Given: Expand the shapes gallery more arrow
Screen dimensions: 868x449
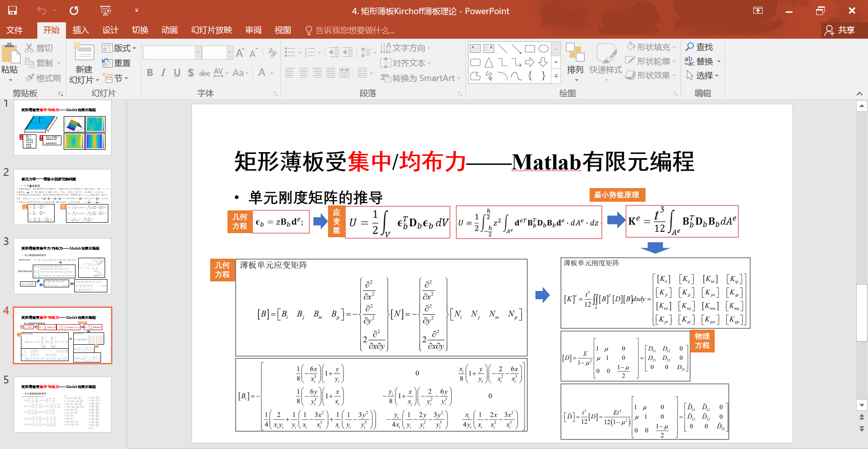Looking at the screenshot, I should [x=556, y=76].
